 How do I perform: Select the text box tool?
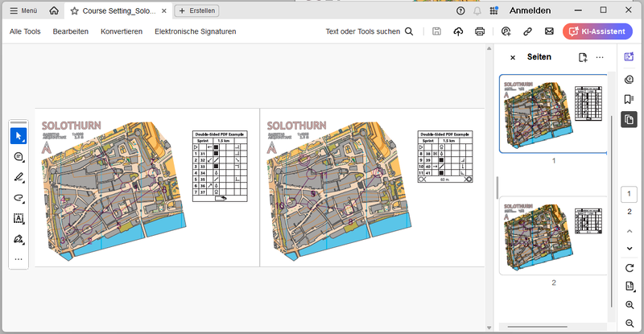tap(19, 218)
